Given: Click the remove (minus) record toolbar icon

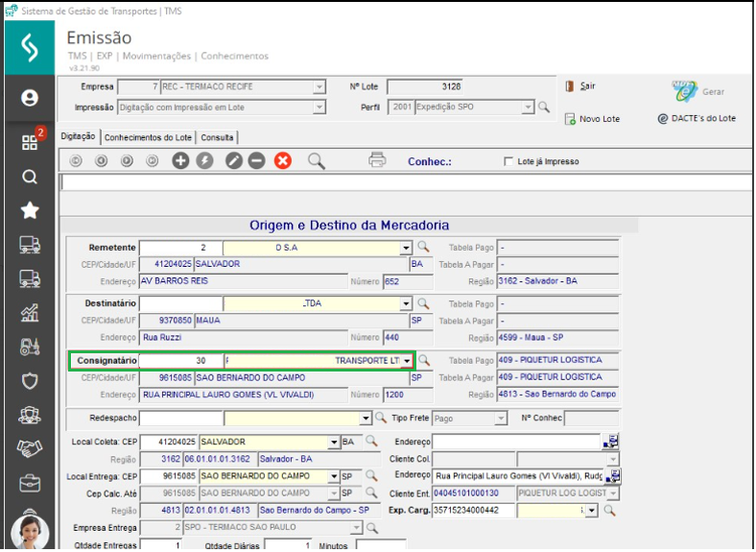Looking at the screenshot, I should (x=256, y=161).
